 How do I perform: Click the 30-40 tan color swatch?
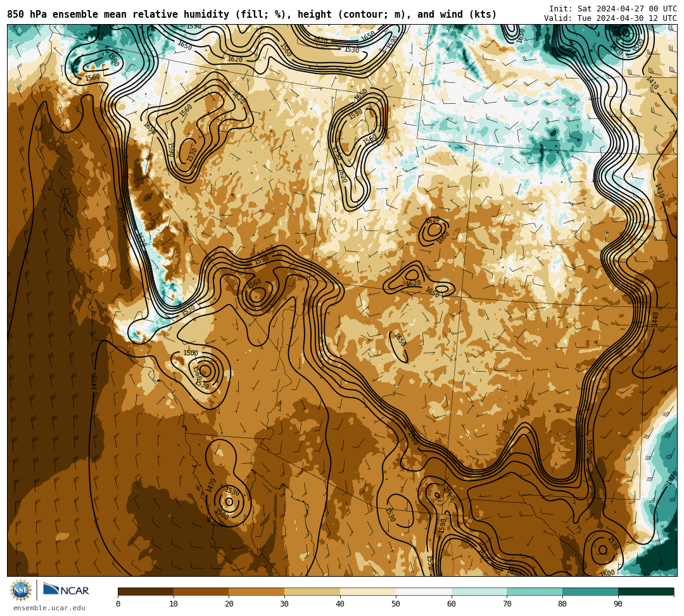point(312,591)
